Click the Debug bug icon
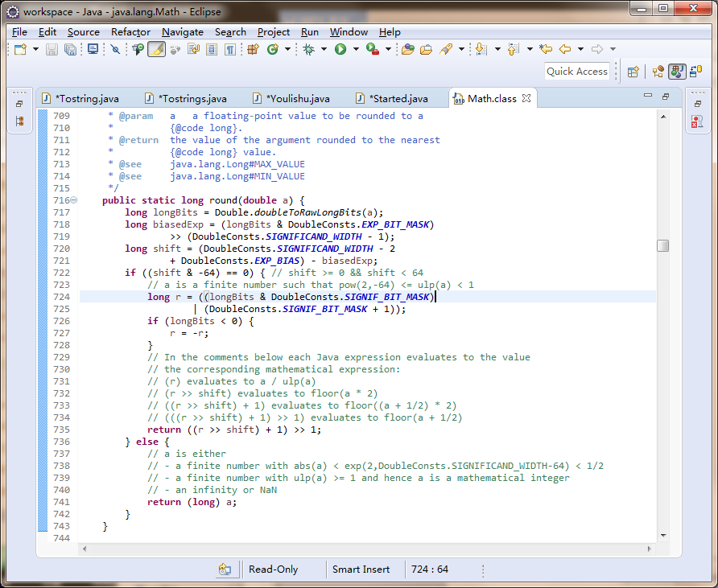The image size is (718, 588). (x=308, y=49)
